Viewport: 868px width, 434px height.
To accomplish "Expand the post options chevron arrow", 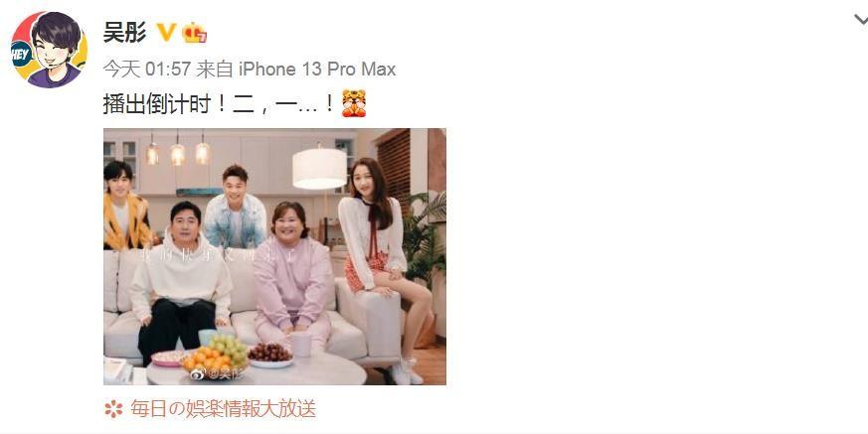I will [x=861, y=21].
